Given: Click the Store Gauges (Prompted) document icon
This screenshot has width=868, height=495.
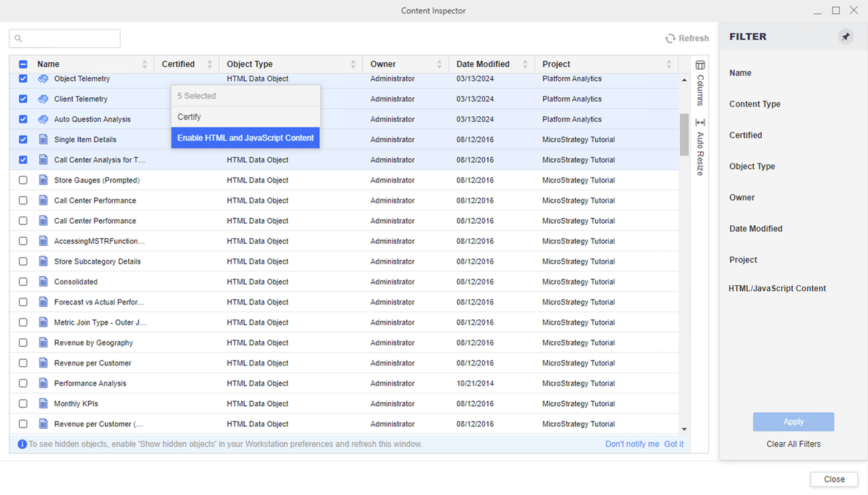Looking at the screenshot, I should [43, 180].
